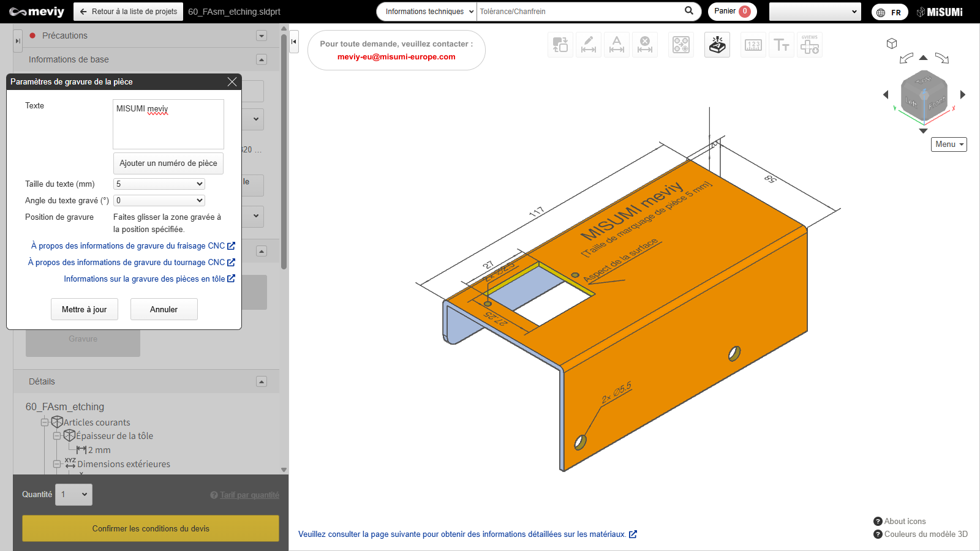Open the Taille du texte dropdown
The width and height of the screenshot is (980, 551).
click(159, 184)
